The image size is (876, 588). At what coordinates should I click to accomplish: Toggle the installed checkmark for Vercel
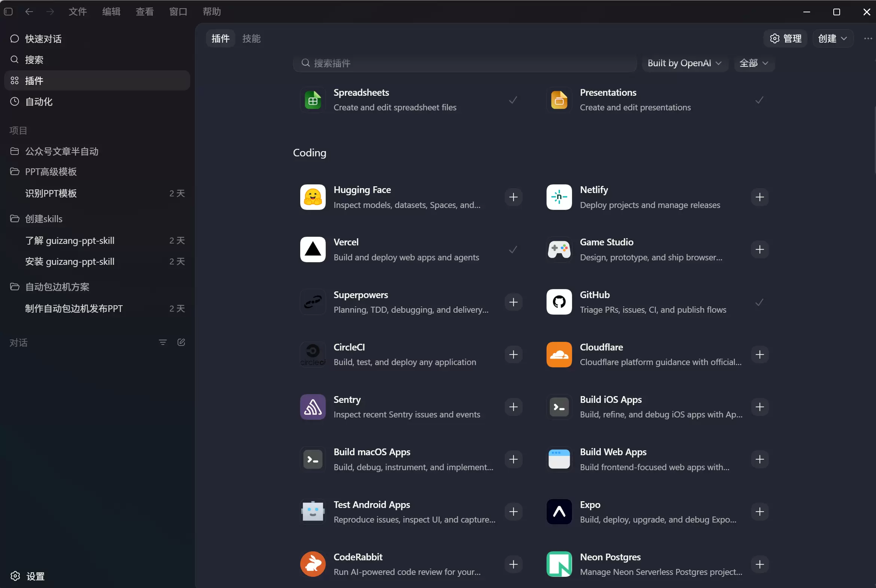tap(513, 250)
